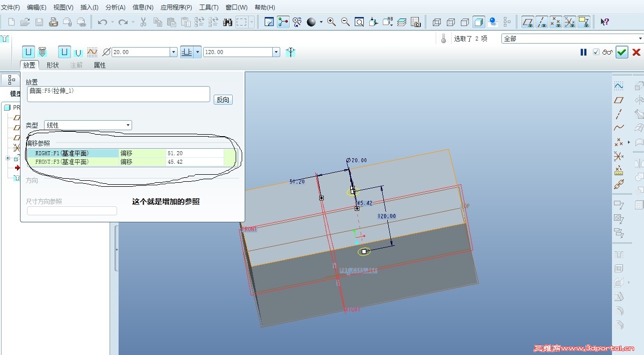
Task: Click the Undo arrow icon
Action: pos(103,22)
